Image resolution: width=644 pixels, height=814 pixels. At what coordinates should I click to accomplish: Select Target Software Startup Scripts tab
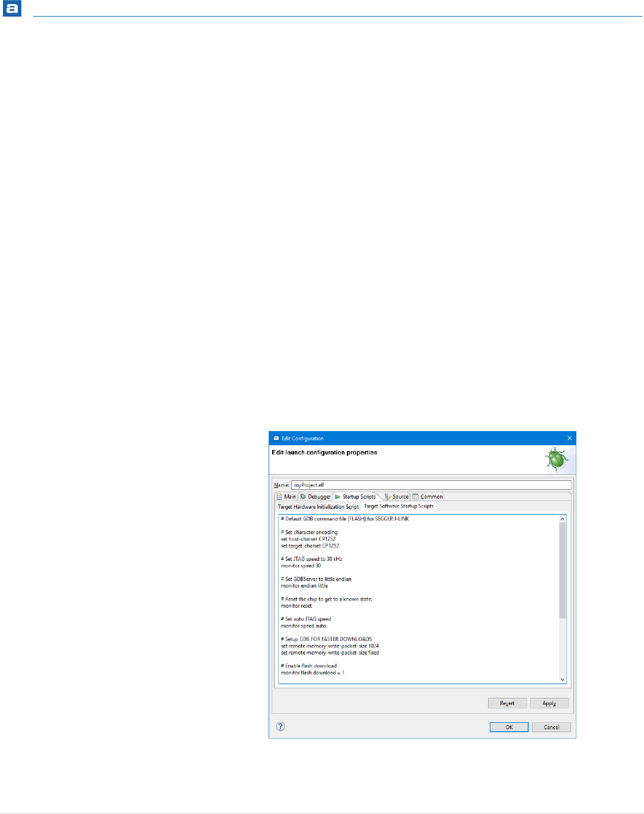(398, 506)
